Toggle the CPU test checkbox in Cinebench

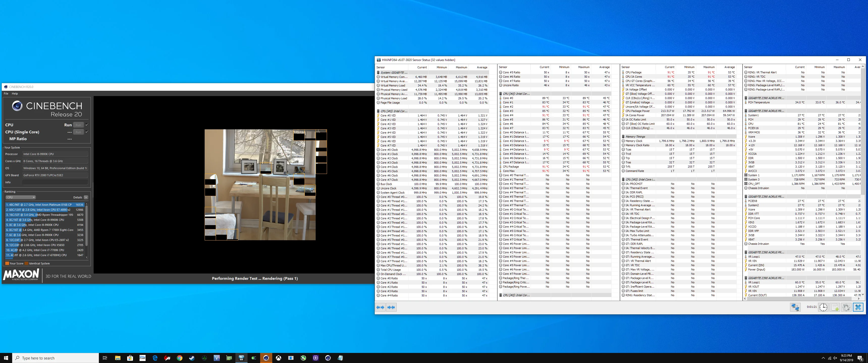87,125
